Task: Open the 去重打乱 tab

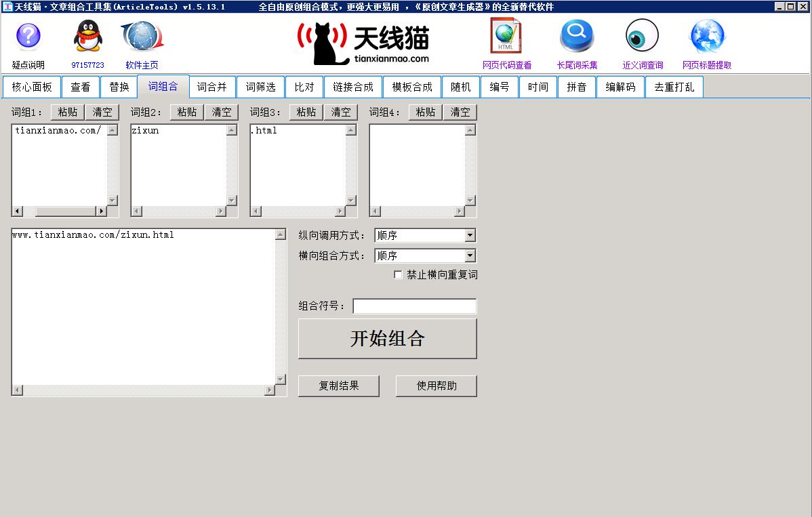Action: (x=674, y=87)
